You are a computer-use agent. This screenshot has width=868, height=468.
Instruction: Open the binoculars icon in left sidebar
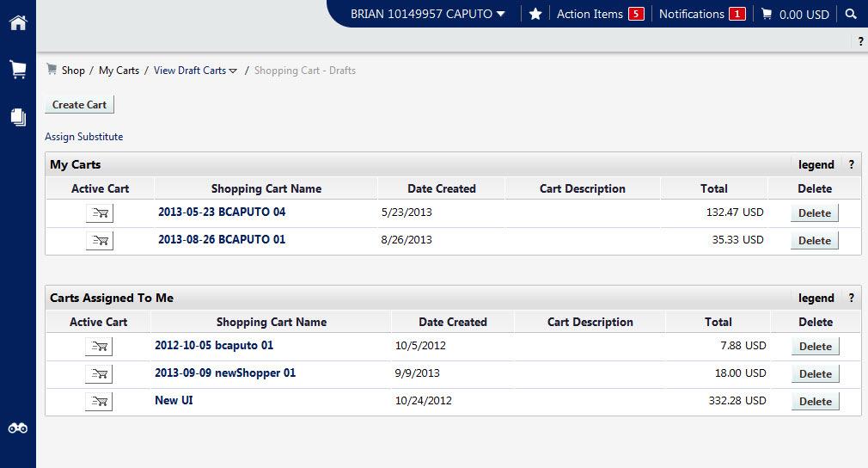[x=18, y=428]
